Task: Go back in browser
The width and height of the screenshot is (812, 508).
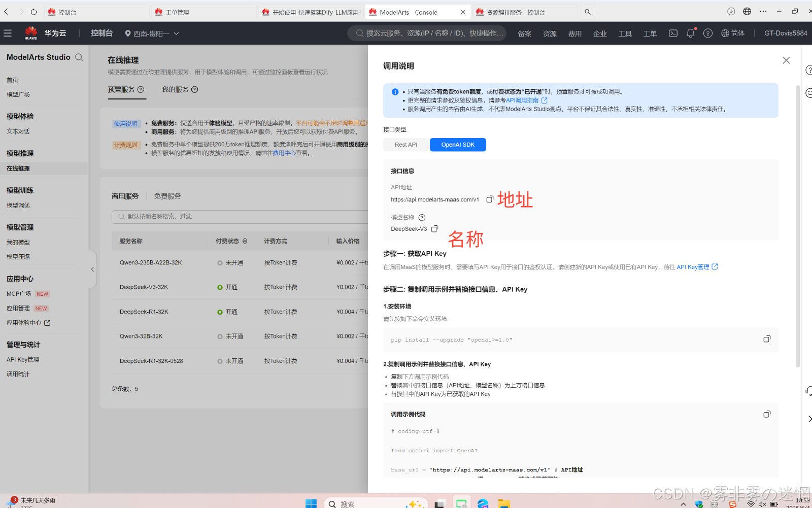Action: [7, 12]
